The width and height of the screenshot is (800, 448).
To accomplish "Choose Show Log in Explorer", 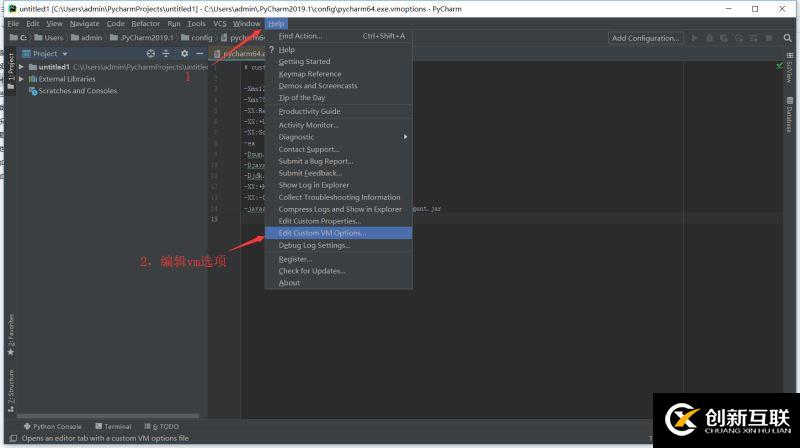I will click(338, 185).
